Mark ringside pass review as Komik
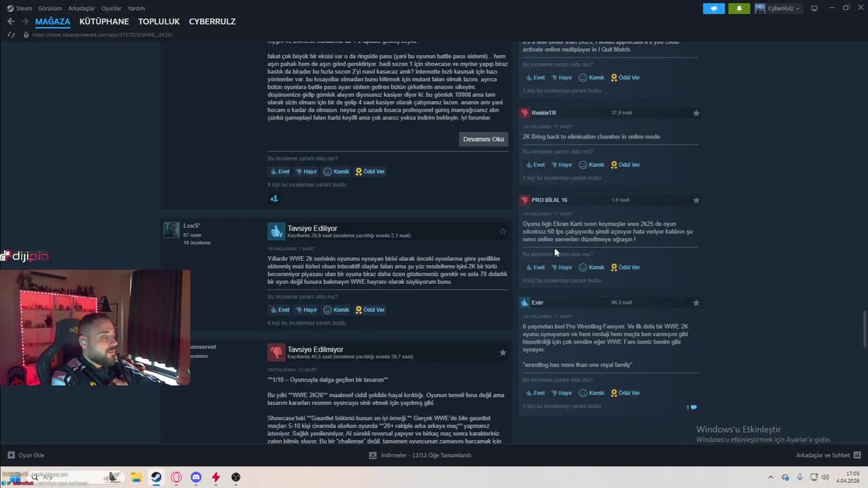 click(336, 171)
